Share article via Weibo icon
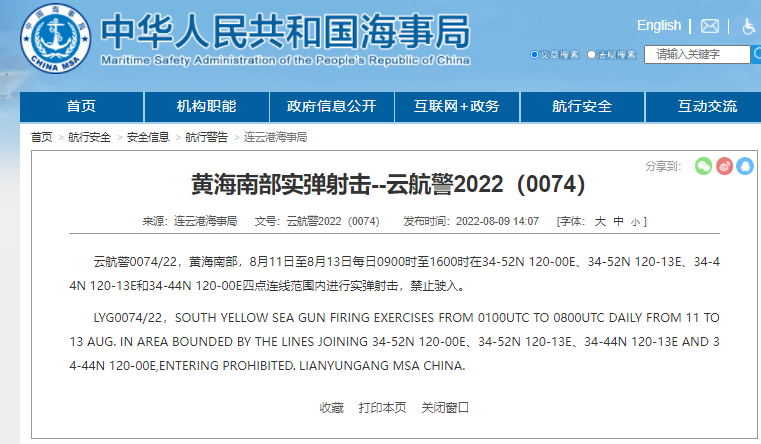This screenshot has width=761, height=444. (724, 166)
